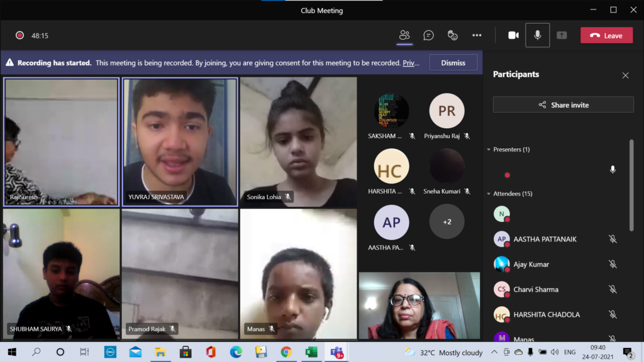
Task: Open the Privacy policy link in banner
Action: 411,63
